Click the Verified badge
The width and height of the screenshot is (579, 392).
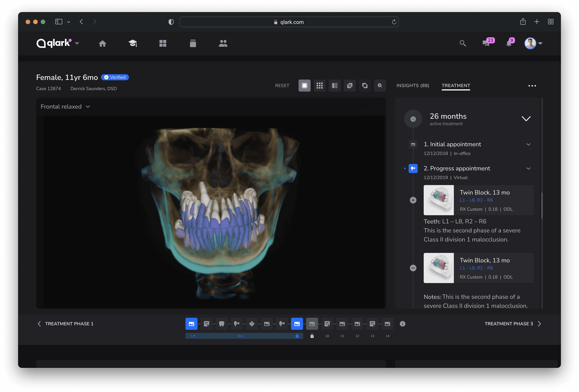click(115, 77)
